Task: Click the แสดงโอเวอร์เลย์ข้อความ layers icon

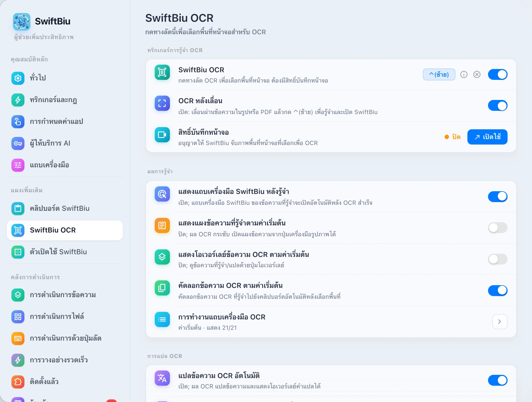Action: point(162,257)
